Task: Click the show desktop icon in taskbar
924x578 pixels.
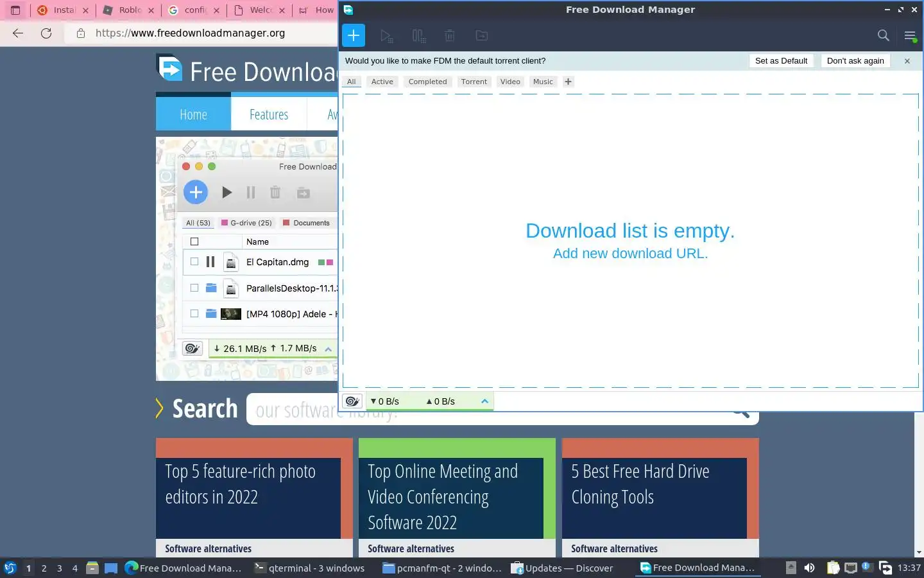Action: pyautogui.click(x=111, y=568)
